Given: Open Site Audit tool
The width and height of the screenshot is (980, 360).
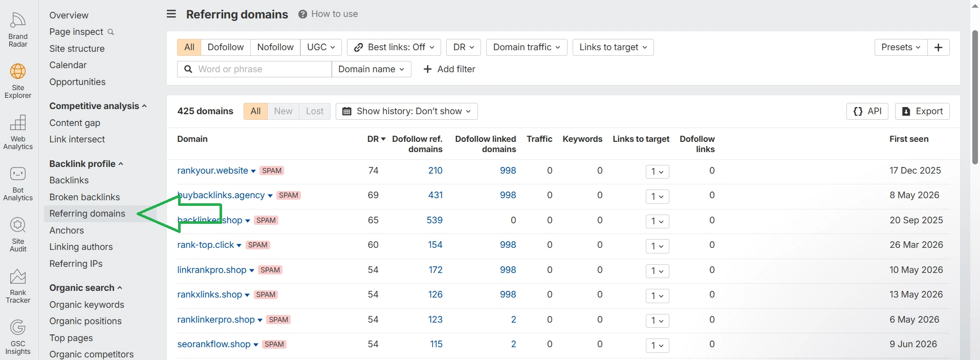Looking at the screenshot, I should click(x=18, y=235).
